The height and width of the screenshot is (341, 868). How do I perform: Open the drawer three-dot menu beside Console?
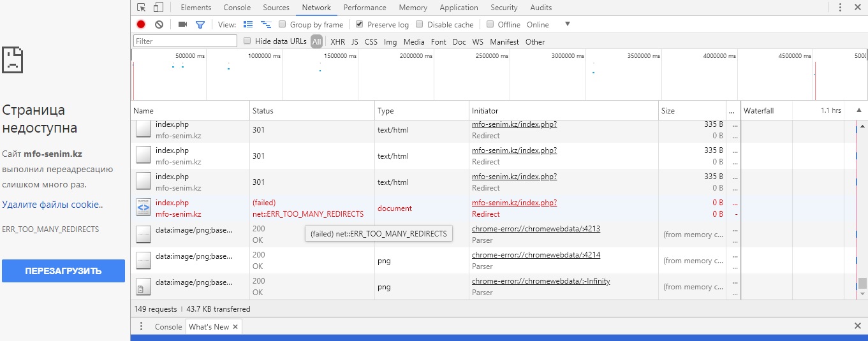[x=142, y=326]
